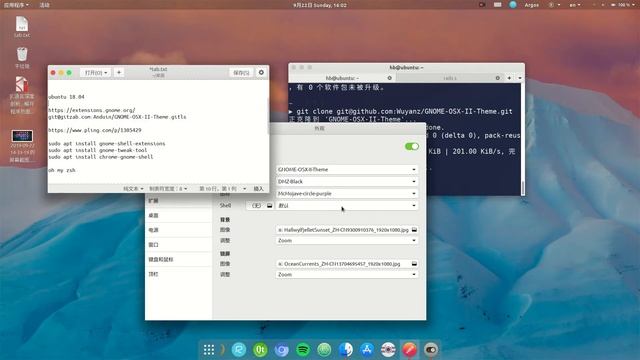The height and width of the screenshot is (360, 640).
Task: Open the Tweaks toggle icon in the dock
Action: (431, 349)
